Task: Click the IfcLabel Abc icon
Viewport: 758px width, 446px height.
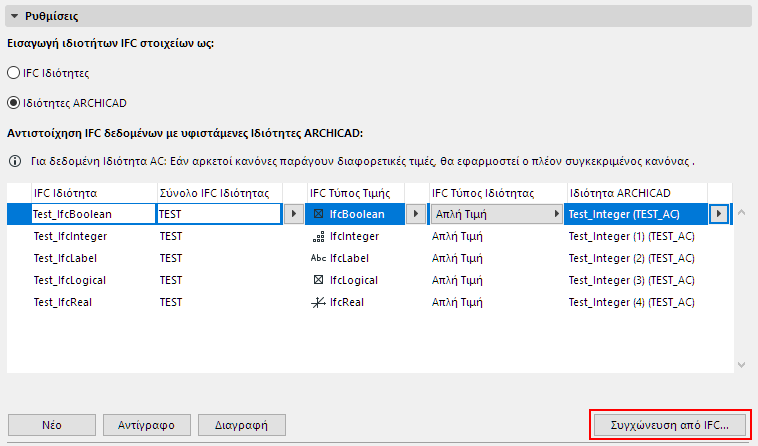Action: tap(319, 258)
